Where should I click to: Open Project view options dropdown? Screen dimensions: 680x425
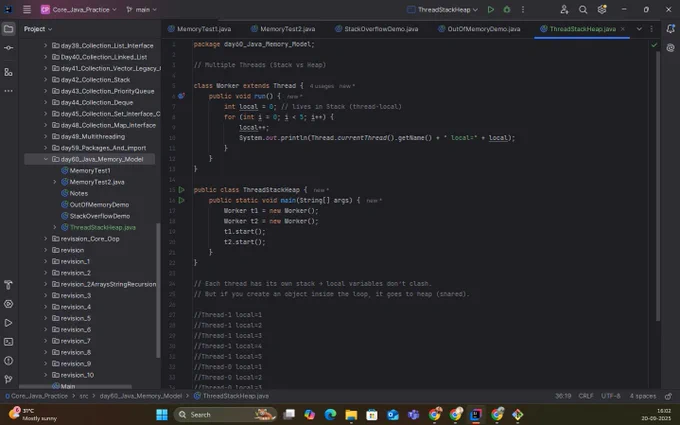[x=38, y=29]
